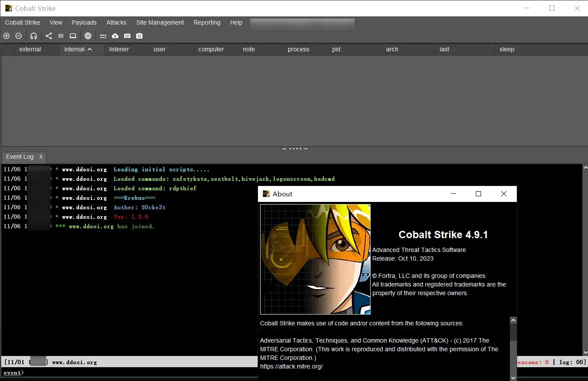The image size is (588, 381).
Task: Sort by the listener column header
Action: (x=127, y=49)
